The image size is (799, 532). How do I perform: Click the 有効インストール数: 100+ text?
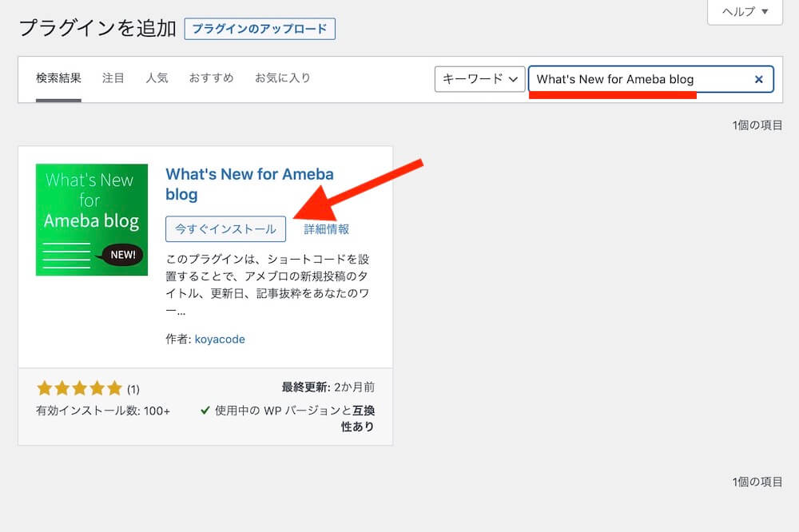coord(103,411)
